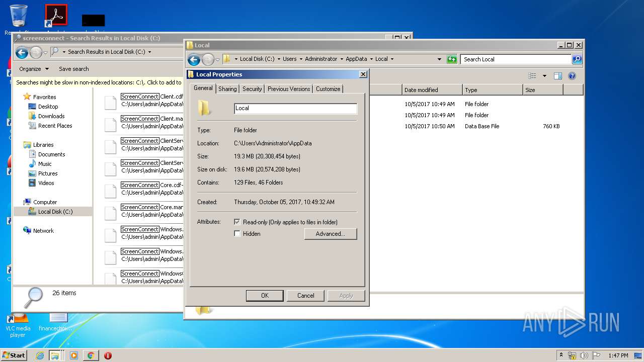
Task: Close the Local Properties dialog
Action: coord(363,74)
